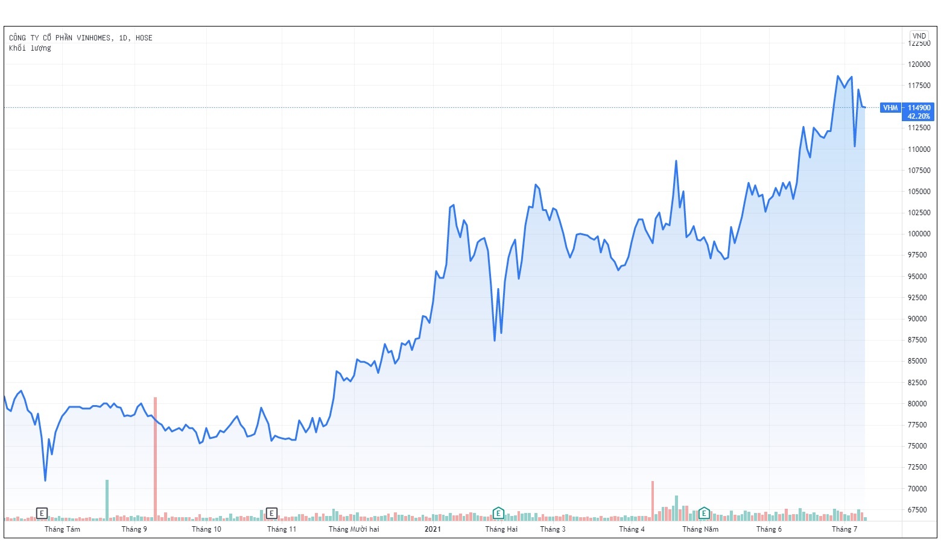Click the tall red volume bar near Tháng 9
Viewport: 941px width, 560px height.
click(156, 458)
